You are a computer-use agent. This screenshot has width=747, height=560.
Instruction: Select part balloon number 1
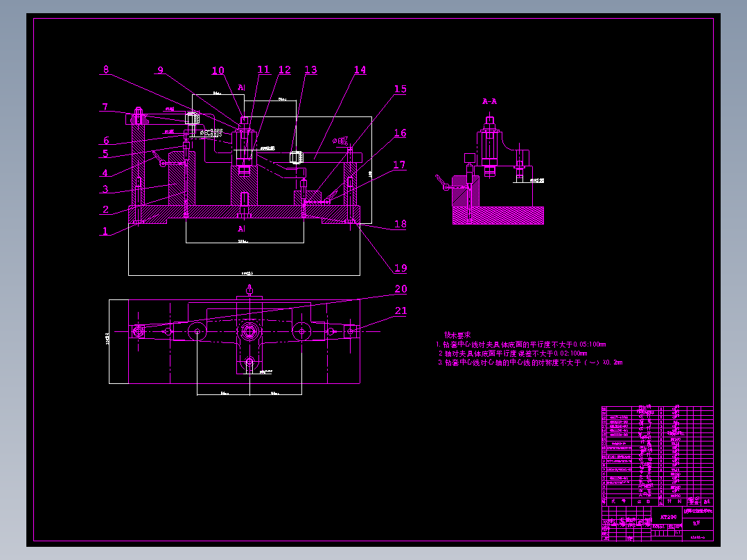click(x=105, y=231)
